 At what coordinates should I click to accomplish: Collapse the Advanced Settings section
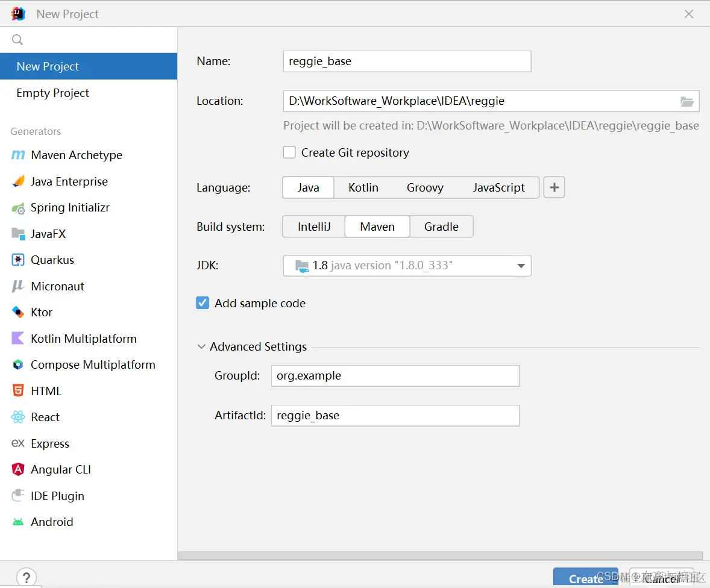point(201,347)
